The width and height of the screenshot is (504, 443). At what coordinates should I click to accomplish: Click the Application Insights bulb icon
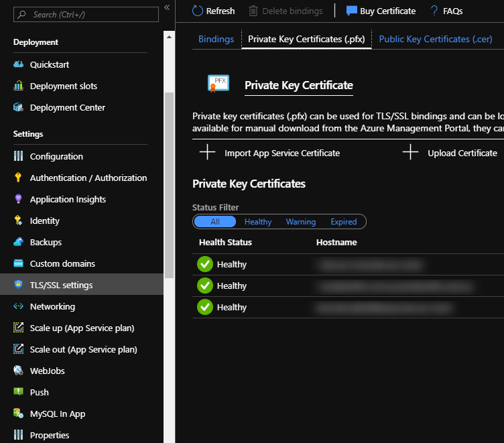coord(18,199)
